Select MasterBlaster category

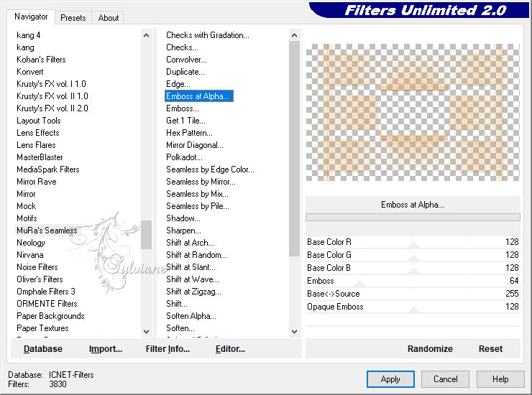[40, 157]
